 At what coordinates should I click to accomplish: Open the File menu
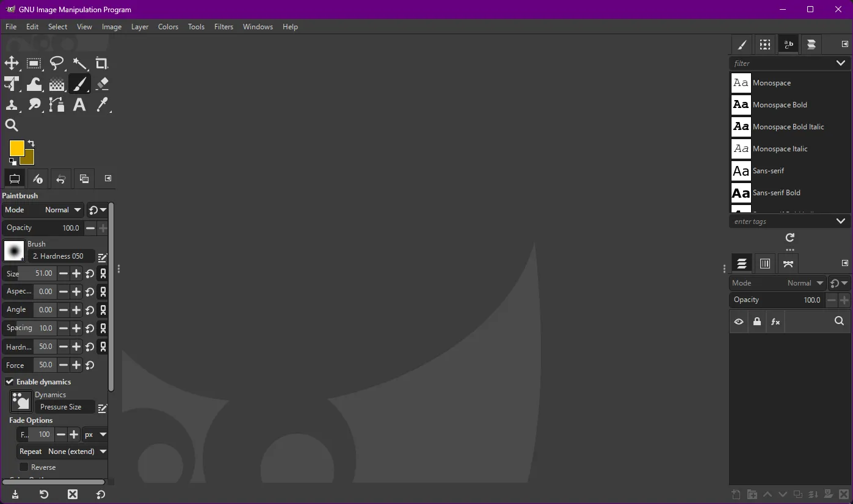click(11, 27)
